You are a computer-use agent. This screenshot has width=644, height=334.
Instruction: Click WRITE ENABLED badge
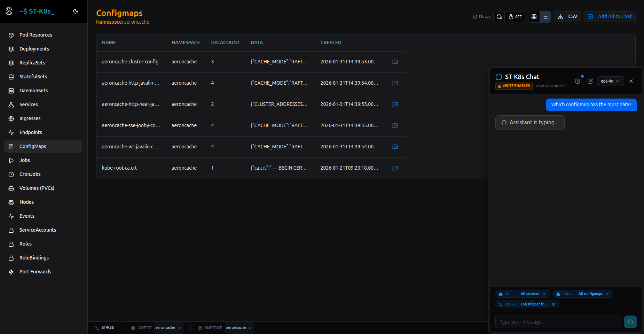[514, 86]
